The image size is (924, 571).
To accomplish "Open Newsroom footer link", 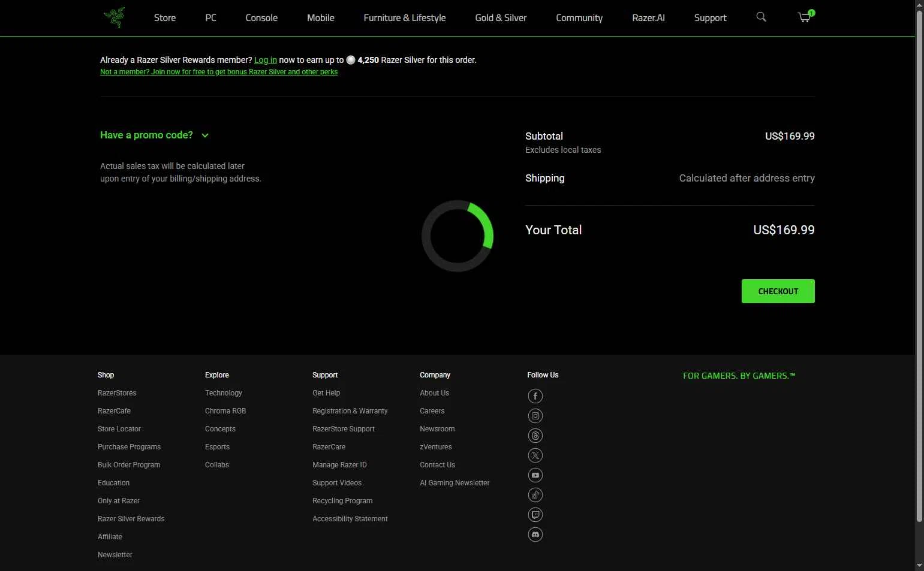I will point(437,429).
